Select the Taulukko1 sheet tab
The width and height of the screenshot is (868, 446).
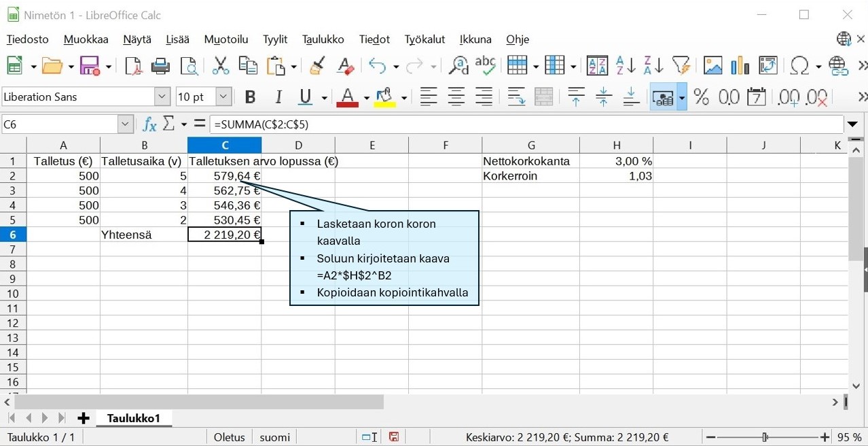click(x=133, y=418)
